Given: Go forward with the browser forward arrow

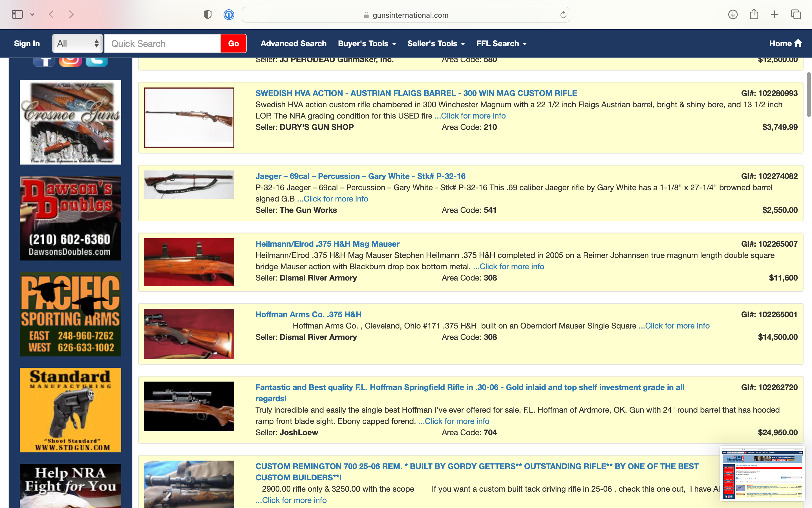Looking at the screenshot, I should 71,14.
